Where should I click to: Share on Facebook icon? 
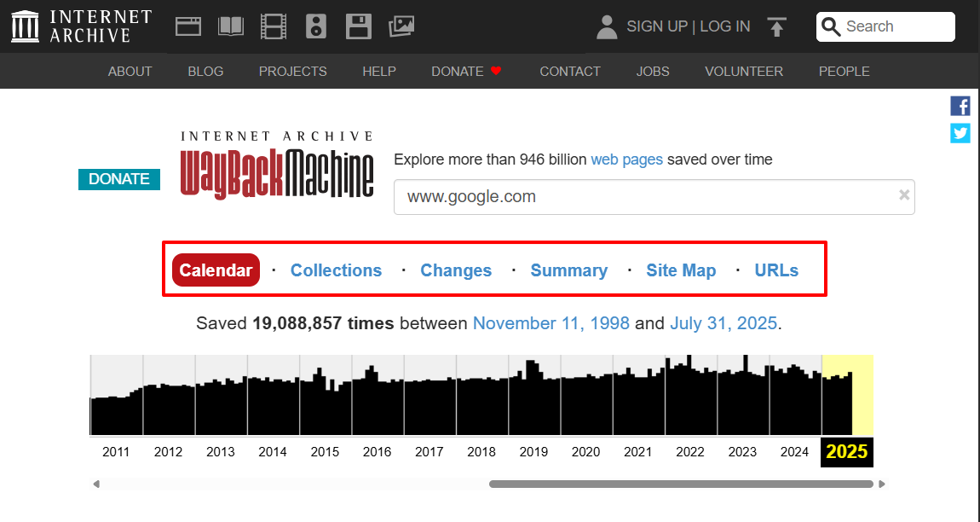[x=960, y=106]
